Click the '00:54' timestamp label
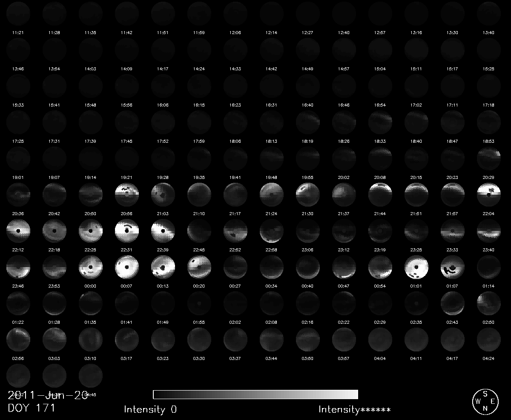 pos(380,286)
